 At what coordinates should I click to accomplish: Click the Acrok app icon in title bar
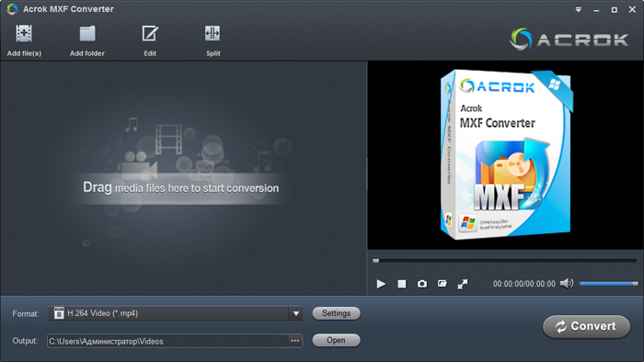(x=12, y=9)
